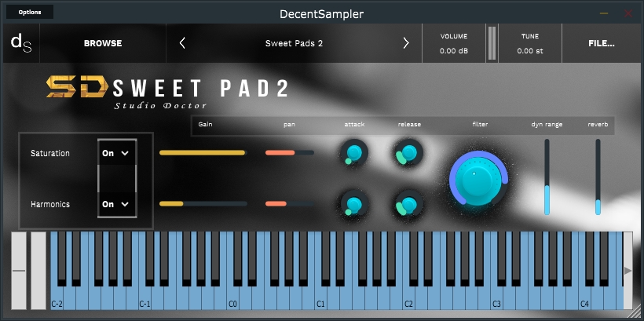Click the Studio Doctor subtitle text
Screen dimensions: 644x321
point(160,106)
